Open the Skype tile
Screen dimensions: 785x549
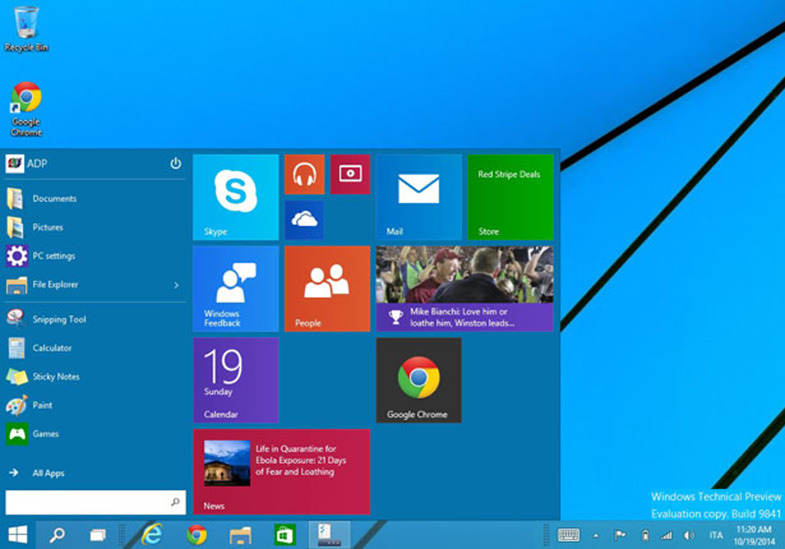click(x=236, y=197)
